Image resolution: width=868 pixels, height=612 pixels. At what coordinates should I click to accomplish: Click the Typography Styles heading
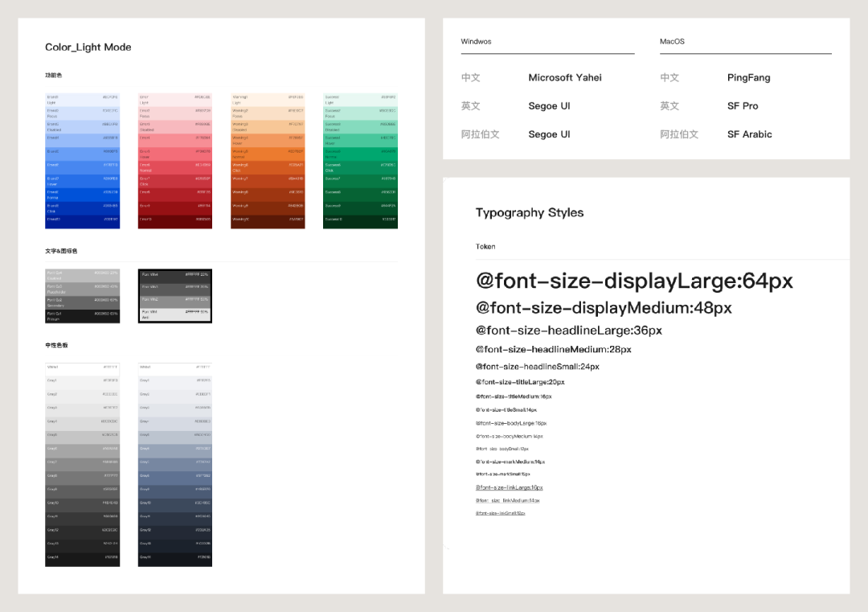[x=529, y=212]
